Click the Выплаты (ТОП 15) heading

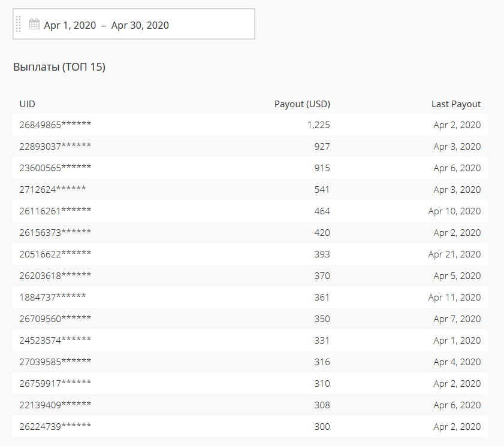click(59, 67)
